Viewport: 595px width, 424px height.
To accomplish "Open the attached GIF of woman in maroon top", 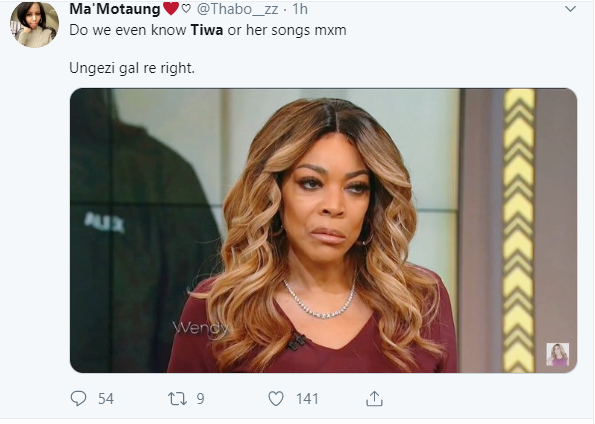I will pyautogui.click(x=323, y=230).
